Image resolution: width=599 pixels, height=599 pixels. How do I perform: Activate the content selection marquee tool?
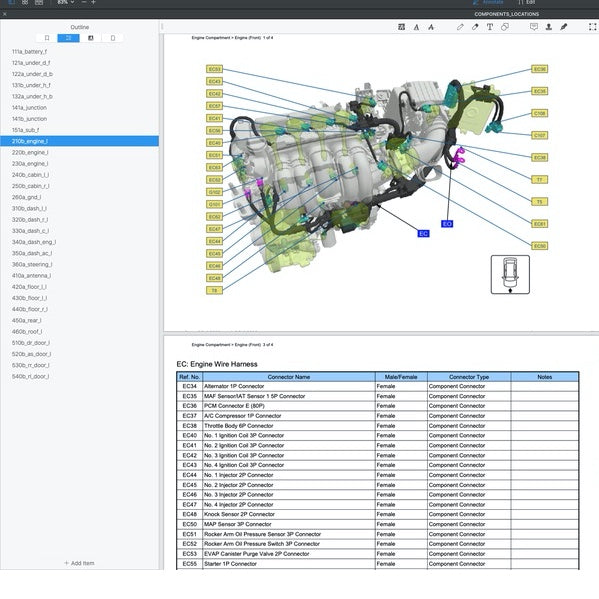(593, 27)
